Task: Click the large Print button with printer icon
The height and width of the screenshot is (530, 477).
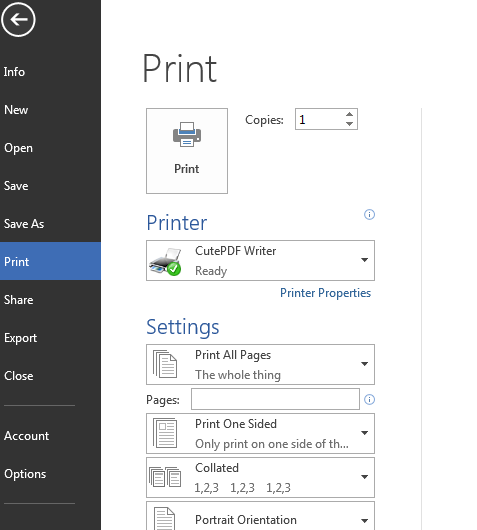Action: point(187,151)
